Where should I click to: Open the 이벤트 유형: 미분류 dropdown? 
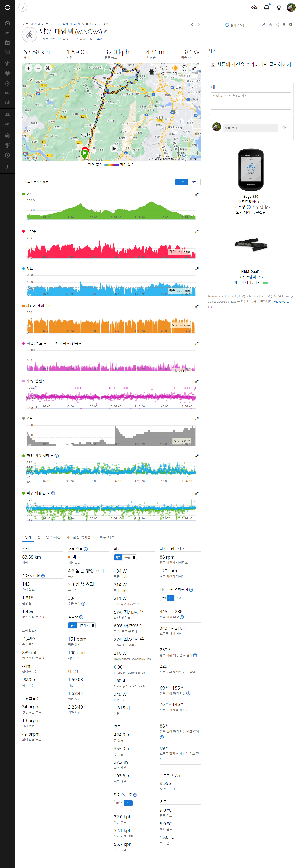point(54,39)
